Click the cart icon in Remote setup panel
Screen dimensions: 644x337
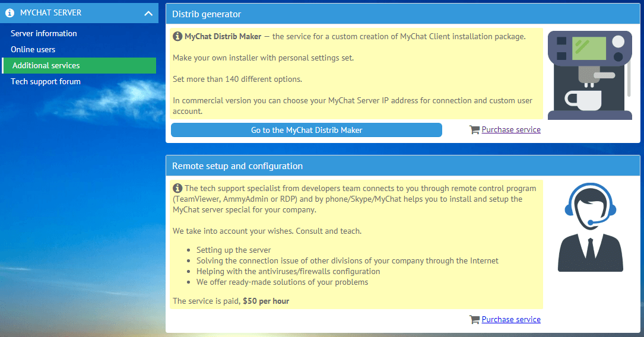point(474,320)
